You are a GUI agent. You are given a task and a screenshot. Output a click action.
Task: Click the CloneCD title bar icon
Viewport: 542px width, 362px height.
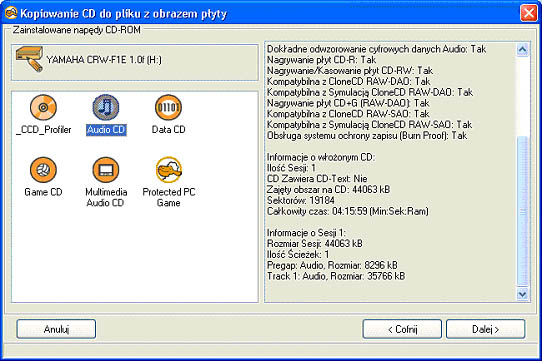[x=11, y=13]
